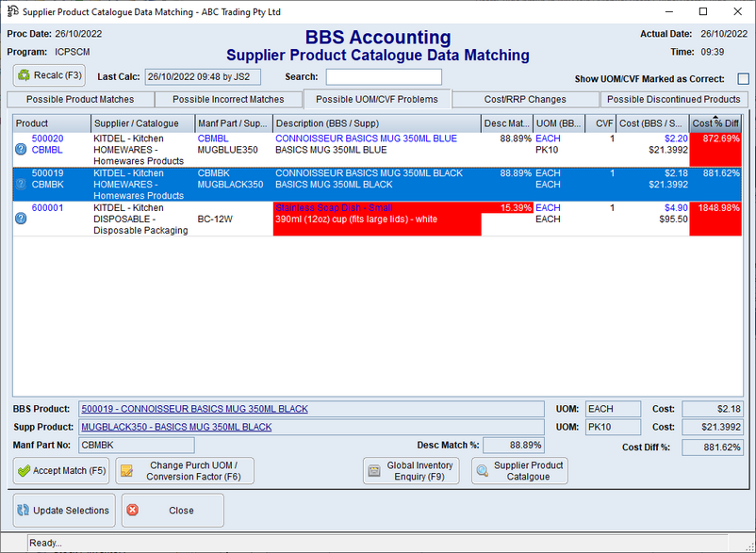Click the help icon beside product 600001

pyautogui.click(x=21, y=219)
